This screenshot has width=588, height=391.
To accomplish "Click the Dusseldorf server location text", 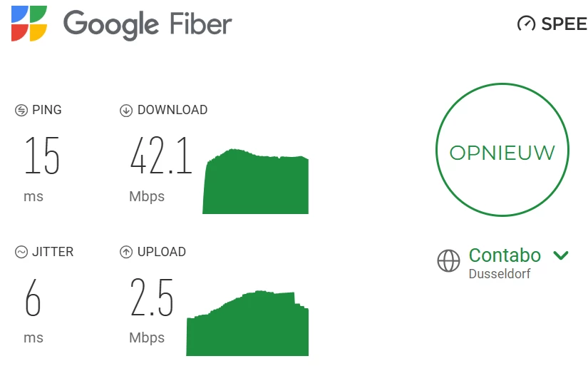I will 500,274.
